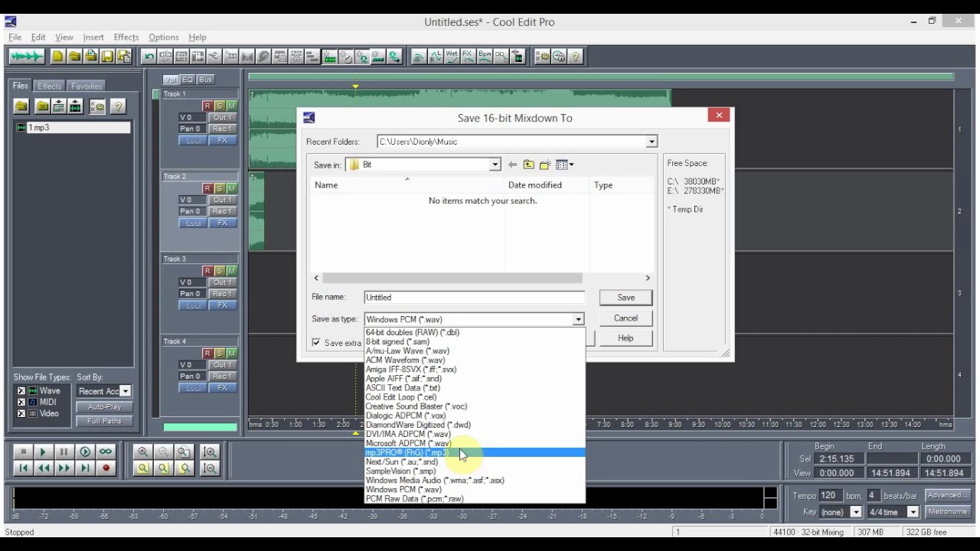Click Zoom Out Full magnifier with page
The width and height of the screenshot is (980, 551).
coord(184,452)
